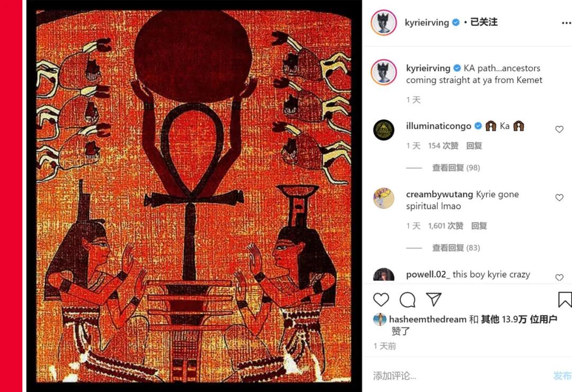
Task: Open the creambywutang avatar
Action: 384,198
